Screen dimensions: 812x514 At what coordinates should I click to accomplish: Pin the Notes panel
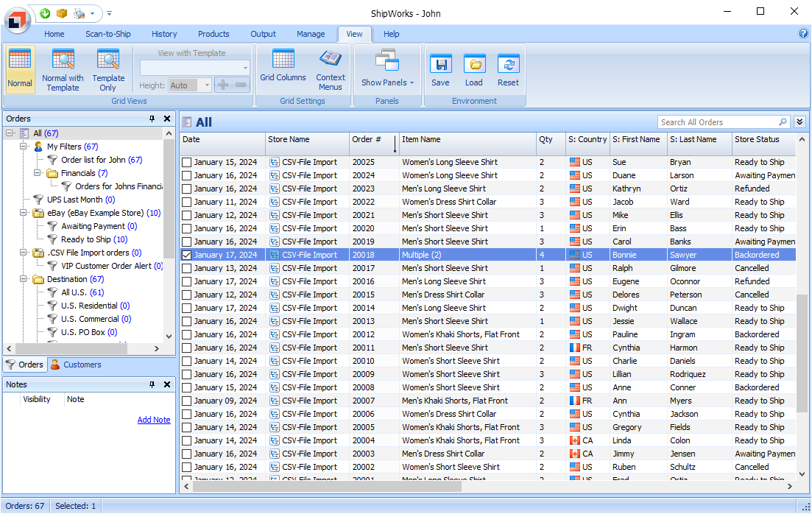[152, 384]
